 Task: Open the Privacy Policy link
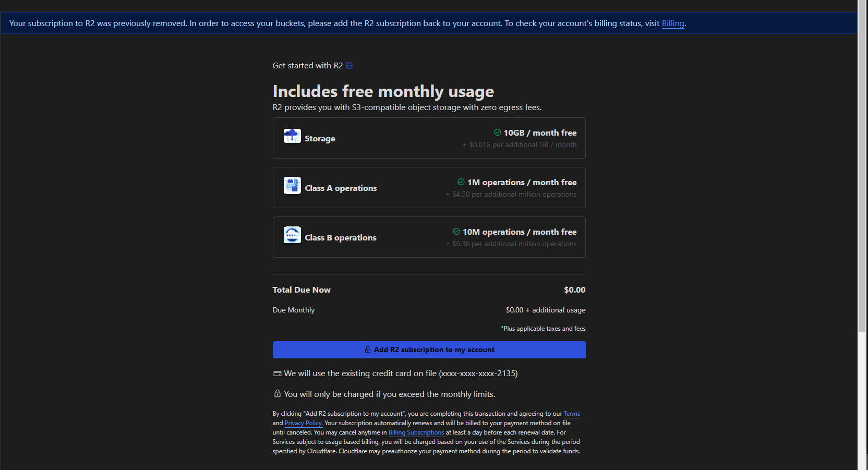(x=303, y=423)
